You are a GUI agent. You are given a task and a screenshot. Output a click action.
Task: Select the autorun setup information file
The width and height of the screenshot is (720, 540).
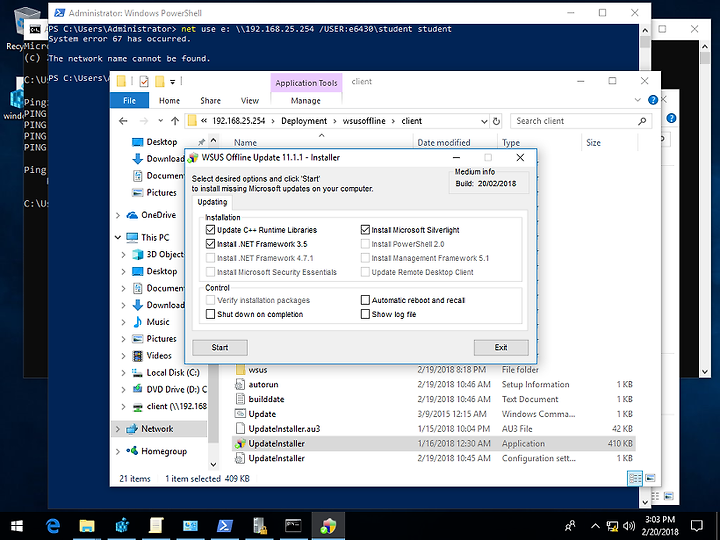tap(434, 384)
